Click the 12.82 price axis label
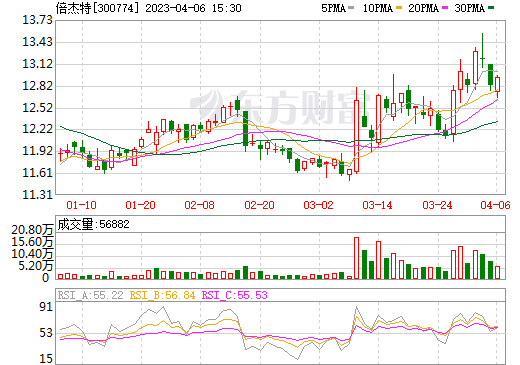 [37, 86]
